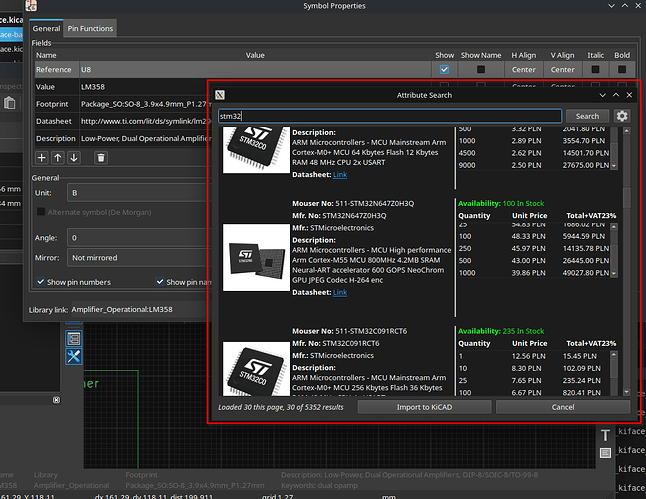646x499 pixels.
Task: Select the text T tool on right toolbar
Action: pyautogui.click(x=605, y=436)
